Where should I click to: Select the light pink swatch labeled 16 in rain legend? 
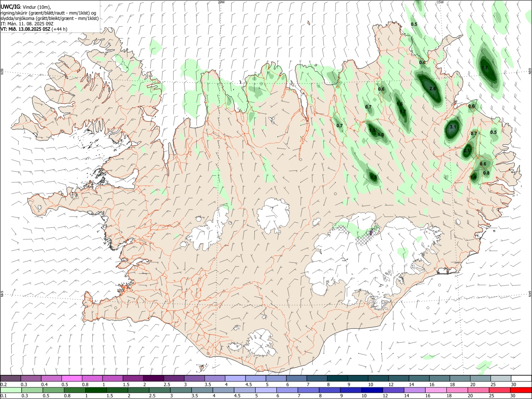[x=436, y=390]
